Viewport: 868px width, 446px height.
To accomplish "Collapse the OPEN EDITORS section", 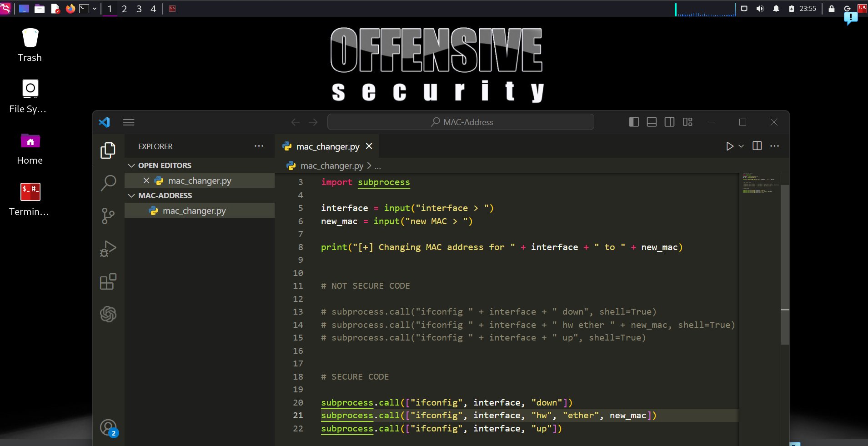I will pyautogui.click(x=131, y=165).
